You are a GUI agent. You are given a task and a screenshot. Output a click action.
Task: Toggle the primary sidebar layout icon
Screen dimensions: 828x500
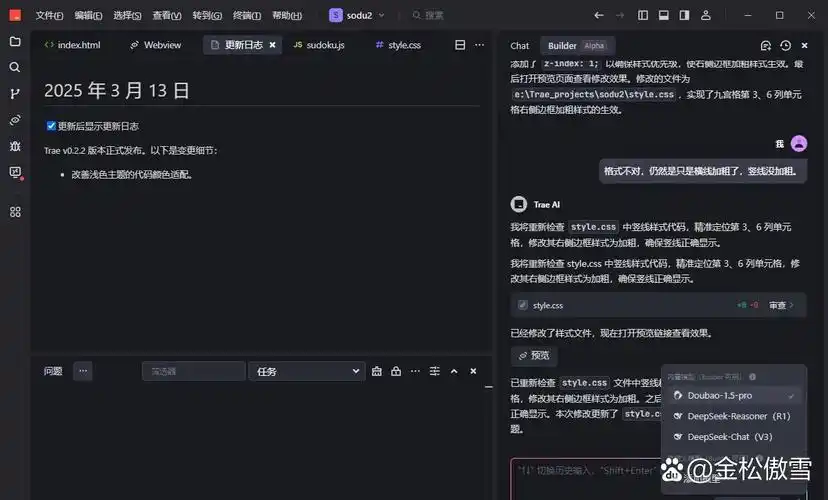pos(643,15)
